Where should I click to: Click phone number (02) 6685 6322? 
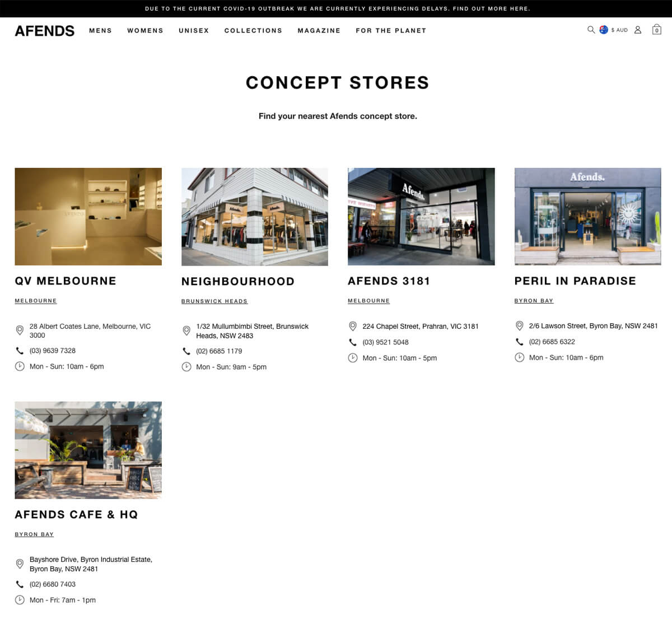click(552, 342)
